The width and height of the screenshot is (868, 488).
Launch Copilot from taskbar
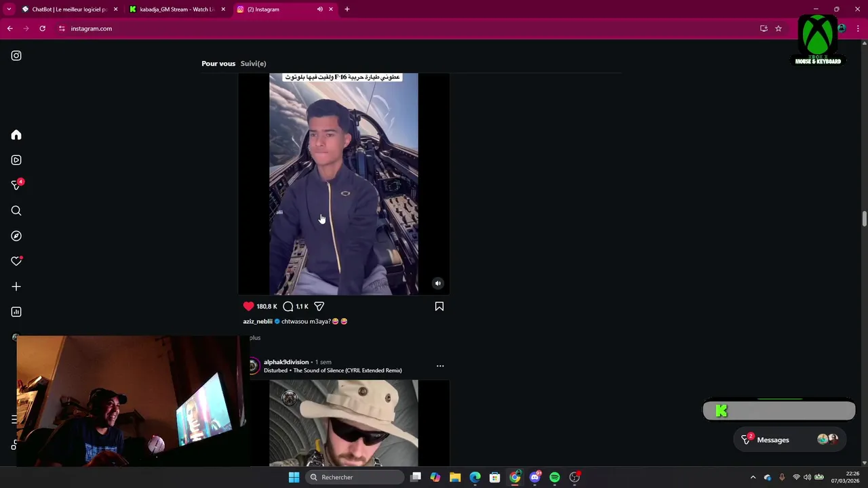(x=435, y=477)
